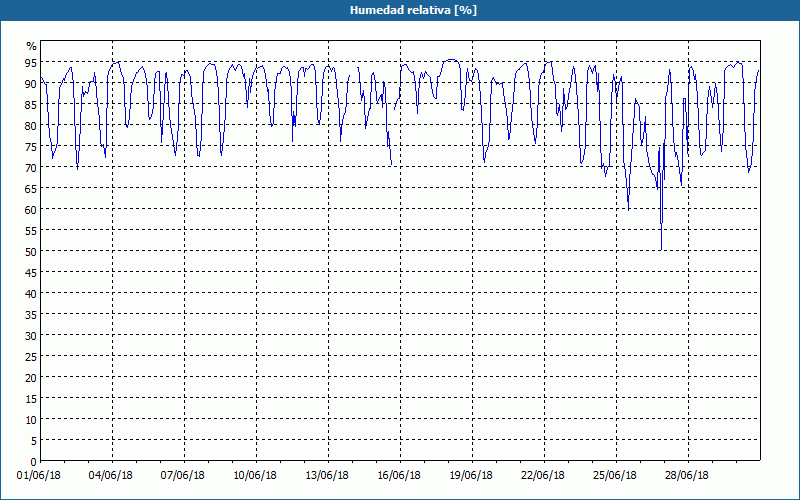The height and width of the screenshot is (500, 800).
Task: Click the 25 value on the Y axis
Action: tap(31, 357)
